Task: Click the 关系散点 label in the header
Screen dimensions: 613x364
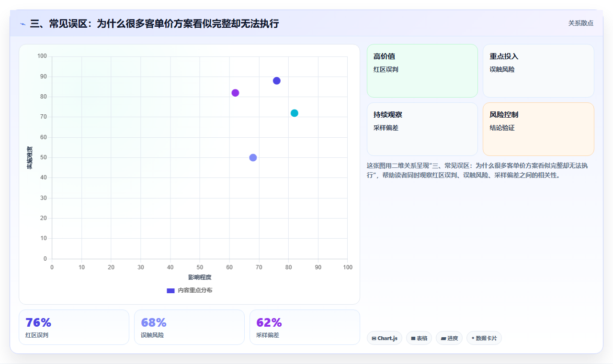Action: click(580, 23)
